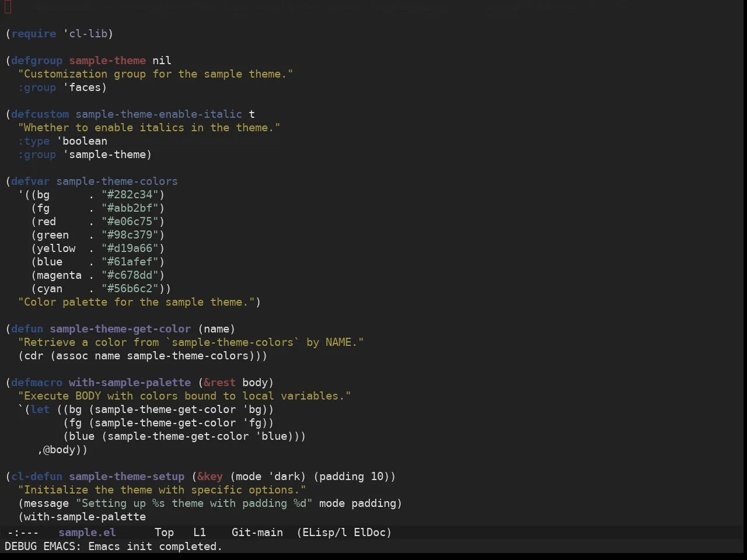This screenshot has height=560, width=747.
Task: Click the (ELisp/l ElDoc) mode indicator
Action: click(344, 533)
